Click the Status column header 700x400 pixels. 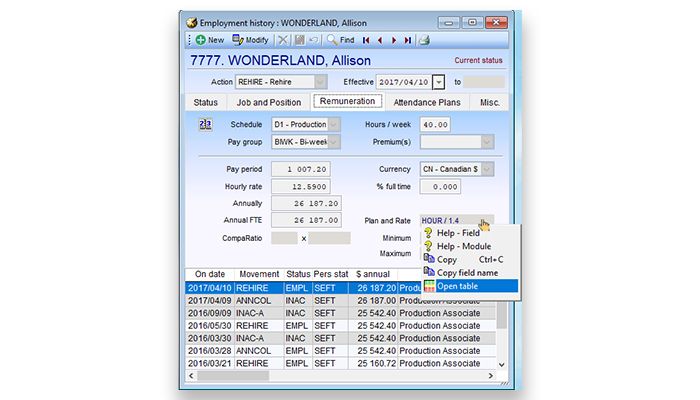point(298,274)
